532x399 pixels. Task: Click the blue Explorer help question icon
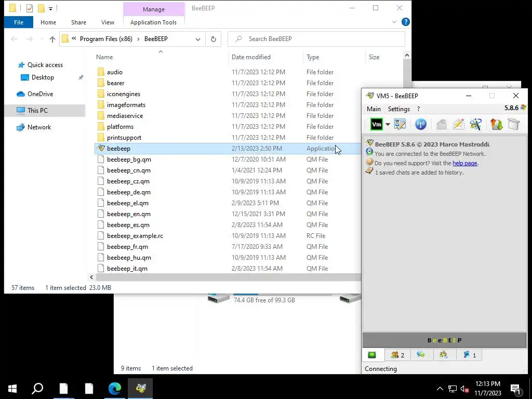click(x=405, y=22)
